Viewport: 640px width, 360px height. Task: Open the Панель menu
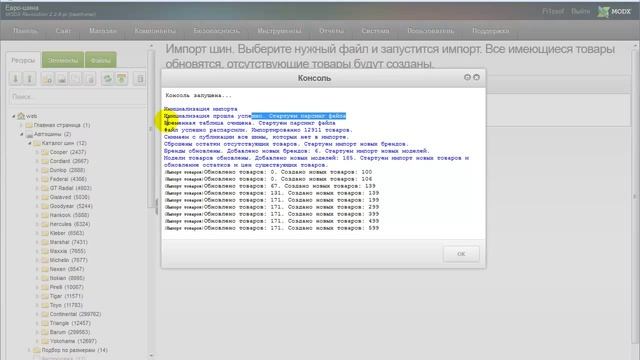25,31
